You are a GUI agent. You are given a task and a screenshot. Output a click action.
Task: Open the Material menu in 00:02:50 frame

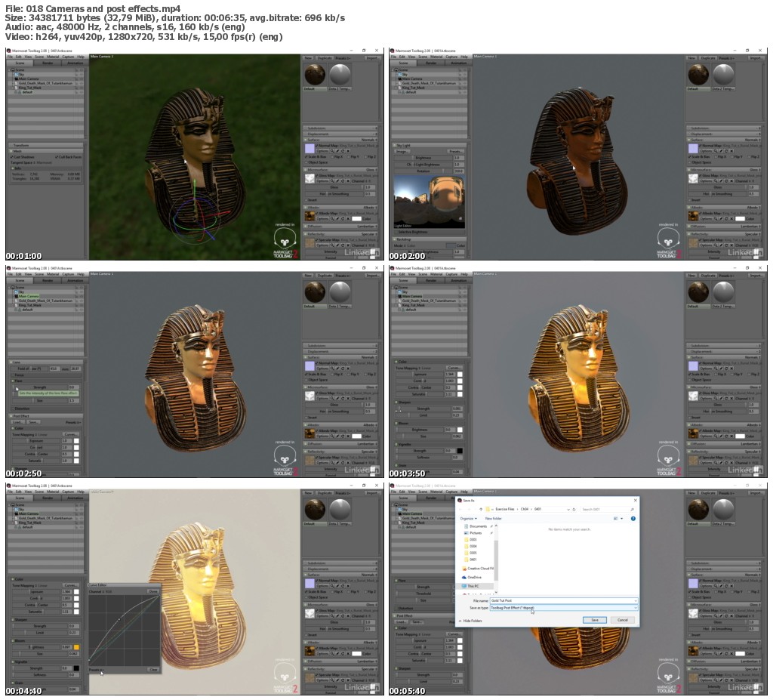(53, 274)
